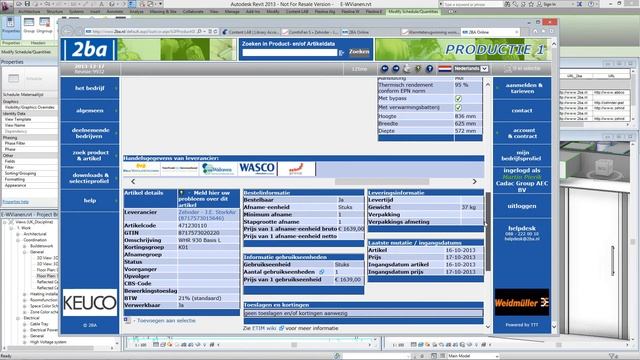The height and width of the screenshot is (360, 640).
Task: Open the Nederlands language dropdown
Action: (x=471, y=69)
